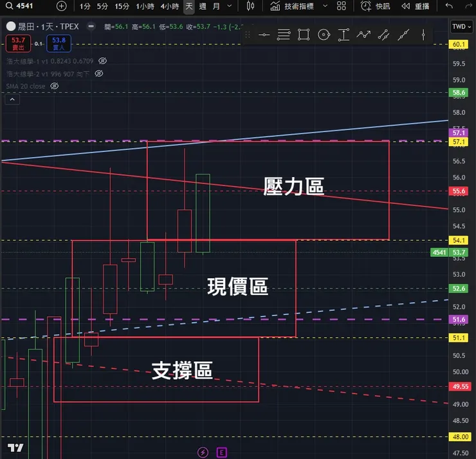476x459 pixels.
Task: Click the 4541 current price tag
Action: (x=439, y=252)
